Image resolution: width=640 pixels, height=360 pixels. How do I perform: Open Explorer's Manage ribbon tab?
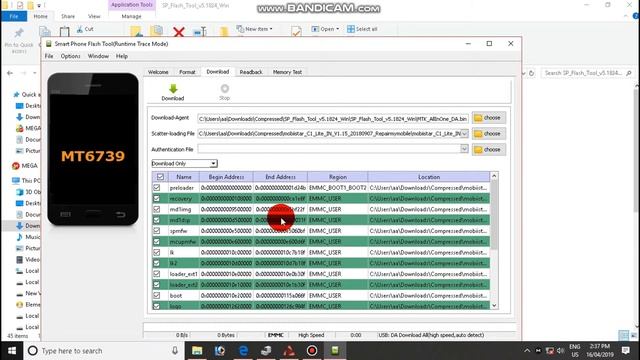click(x=131, y=16)
